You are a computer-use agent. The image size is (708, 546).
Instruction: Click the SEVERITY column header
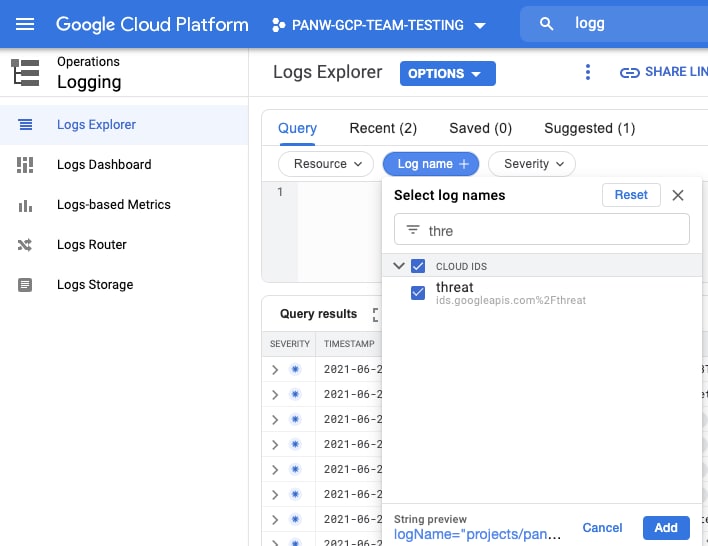tap(289, 344)
